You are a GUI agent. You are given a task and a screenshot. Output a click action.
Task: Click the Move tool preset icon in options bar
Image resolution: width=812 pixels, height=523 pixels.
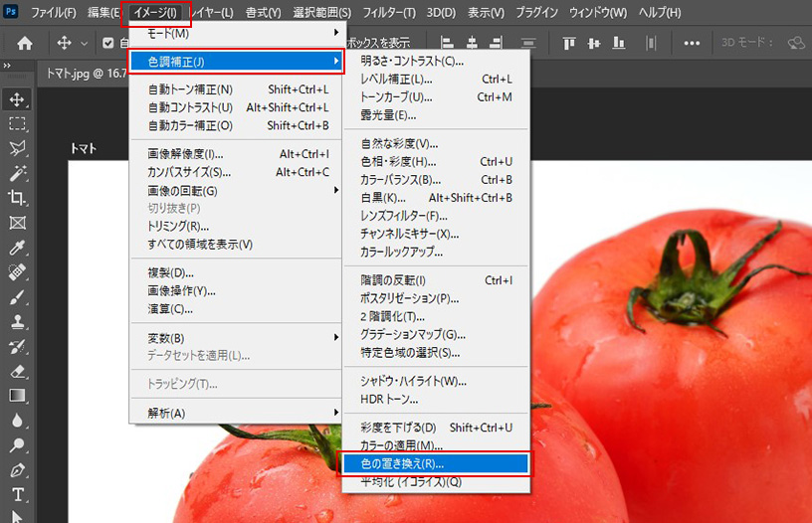(x=64, y=43)
